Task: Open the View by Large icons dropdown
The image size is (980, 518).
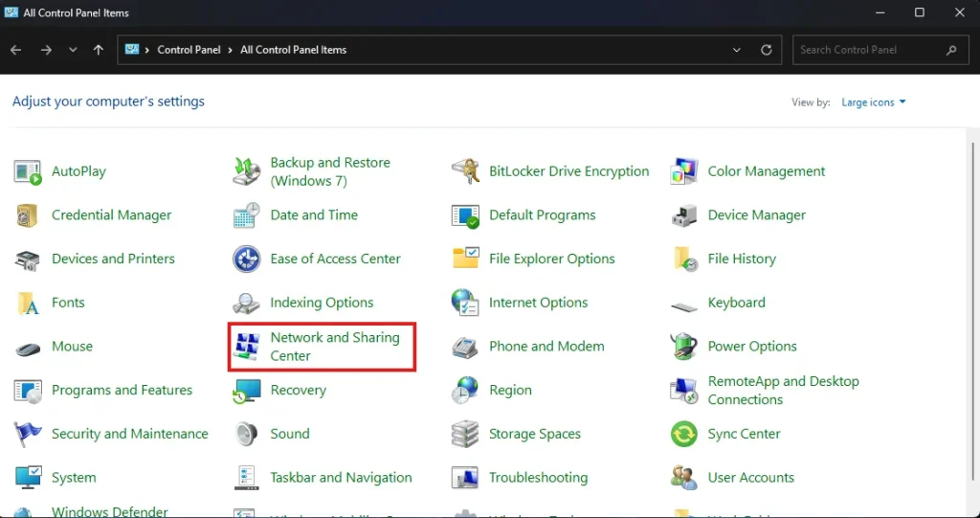Action: pyautogui.click(x=873, y=102)
